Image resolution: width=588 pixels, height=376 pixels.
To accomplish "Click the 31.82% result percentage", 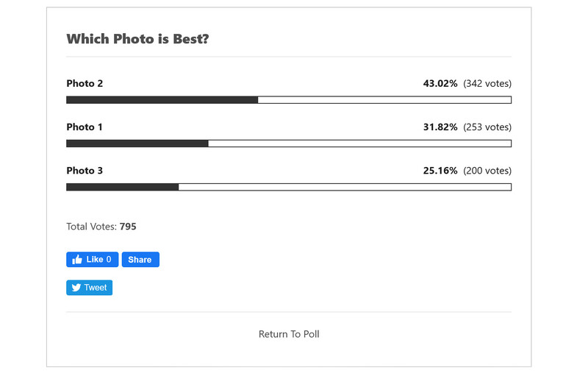I will [x=440, y=127].
